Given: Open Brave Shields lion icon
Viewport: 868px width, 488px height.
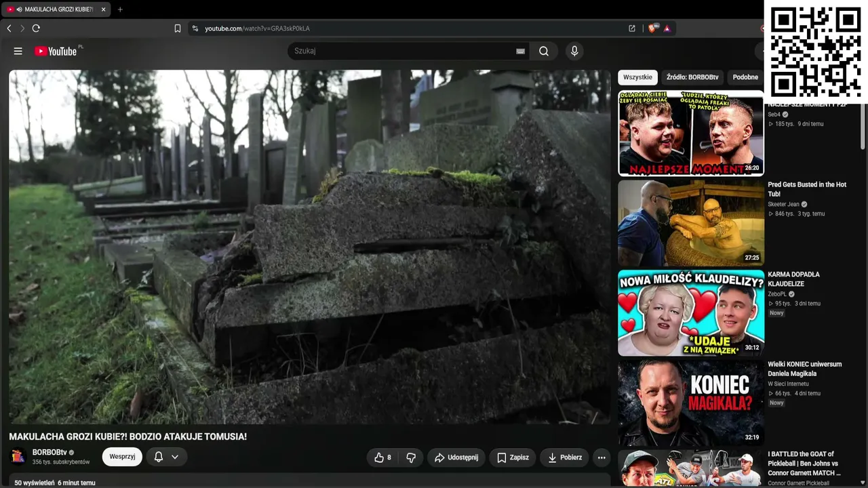Looking at the screenshot, I should point(652,28).
